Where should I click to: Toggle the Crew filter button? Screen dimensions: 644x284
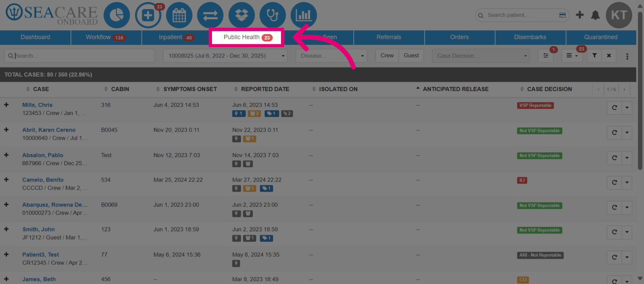(x=387, y=56)
